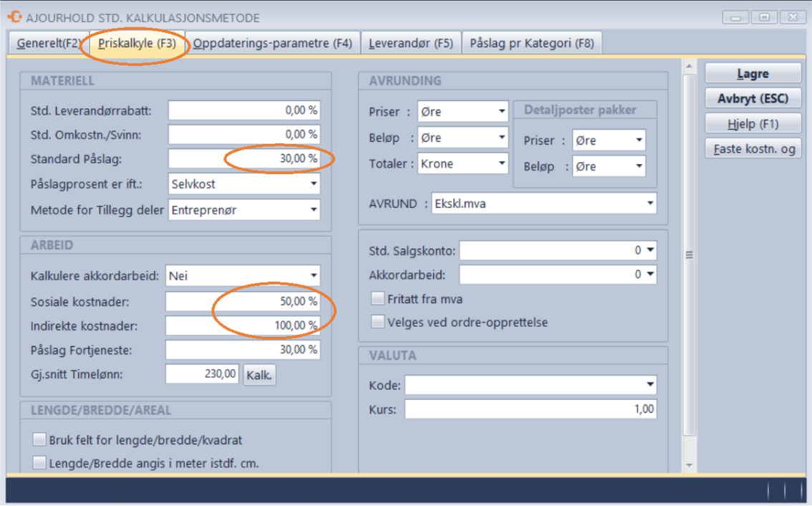
Task: Open Påslag pr Kategori (F8) tab
Action: pyautogui.click(x=531, y=43)
